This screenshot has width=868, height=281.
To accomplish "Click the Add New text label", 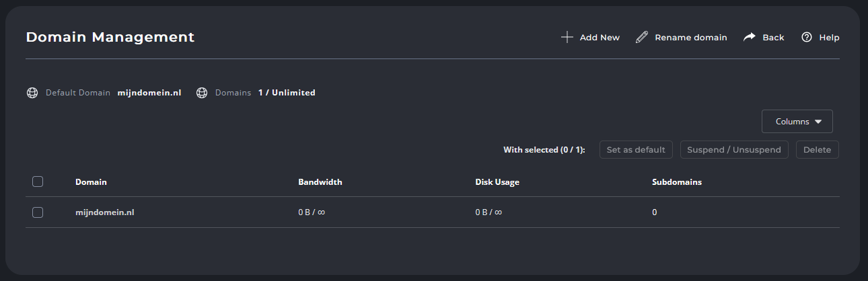I will 600,38.
